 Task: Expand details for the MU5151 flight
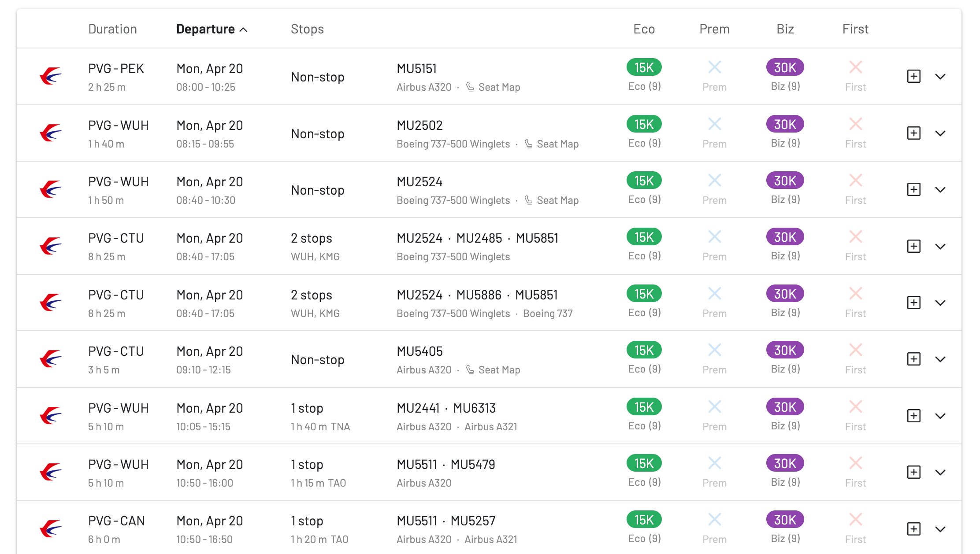941,76
